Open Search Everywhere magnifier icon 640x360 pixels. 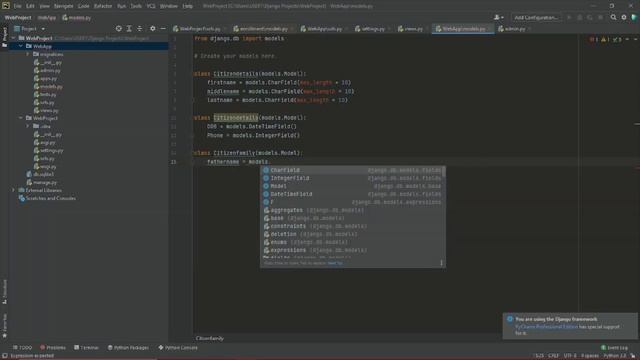613,18
